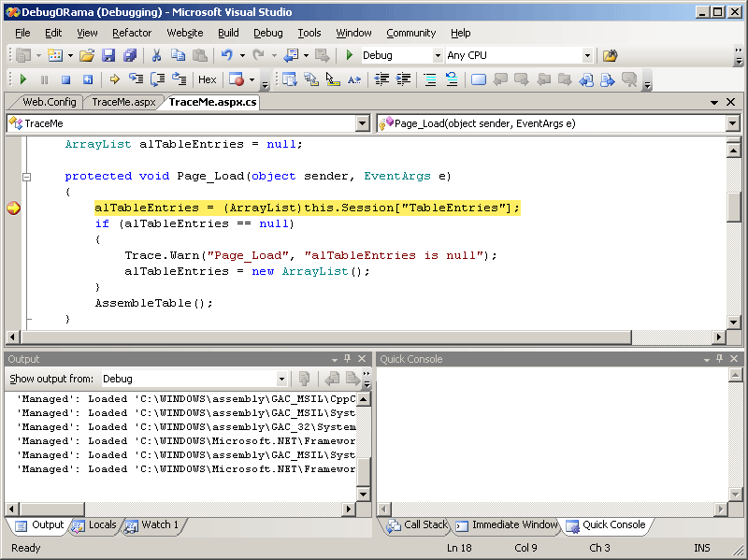This screenshot has height=560, width=748.
Task: Open the Show output from dropdown
Action: [280, 379]
